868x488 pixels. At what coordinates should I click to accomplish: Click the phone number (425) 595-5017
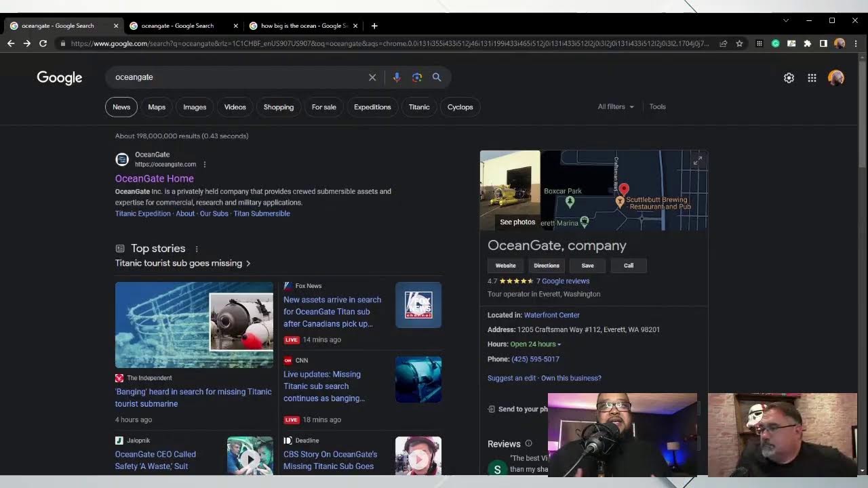[536, 359]
